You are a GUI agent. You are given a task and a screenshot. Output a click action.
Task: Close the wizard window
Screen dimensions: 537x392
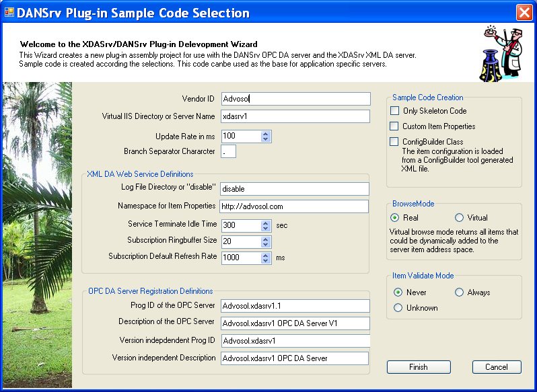(x=524, y=13)
